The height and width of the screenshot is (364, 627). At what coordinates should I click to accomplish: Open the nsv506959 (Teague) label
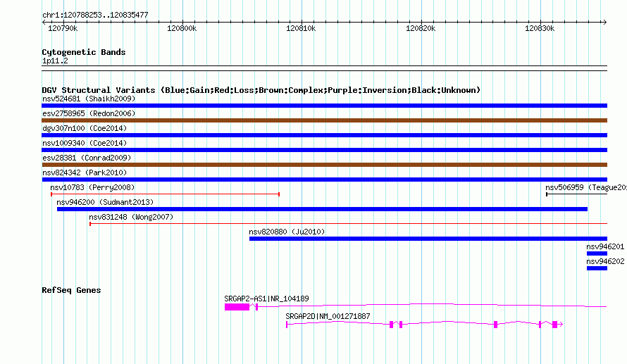(x=586, y=187)
